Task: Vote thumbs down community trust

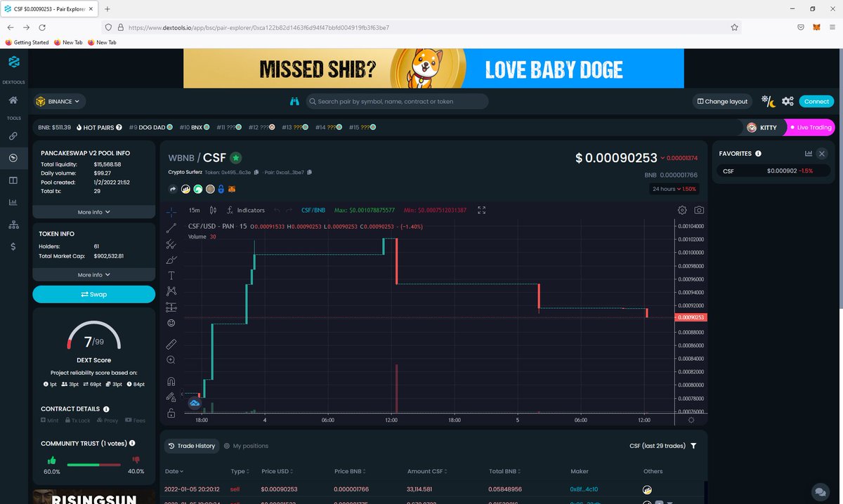Action: 136,460
